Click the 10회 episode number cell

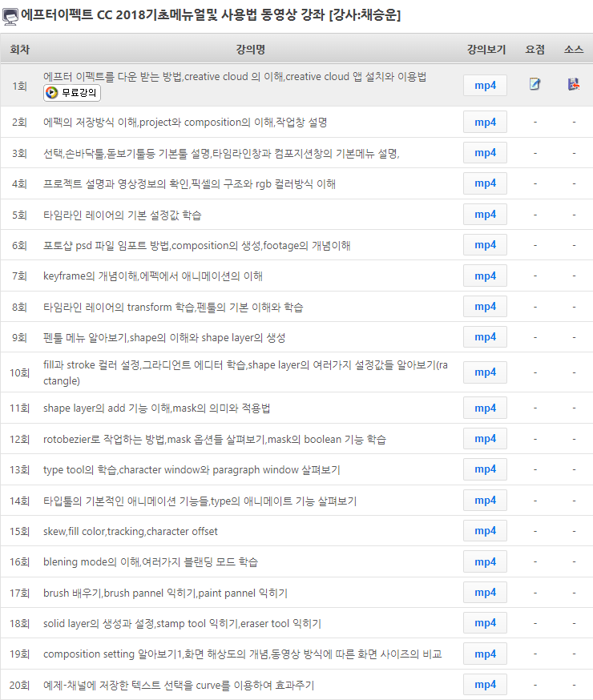(20, 372)
